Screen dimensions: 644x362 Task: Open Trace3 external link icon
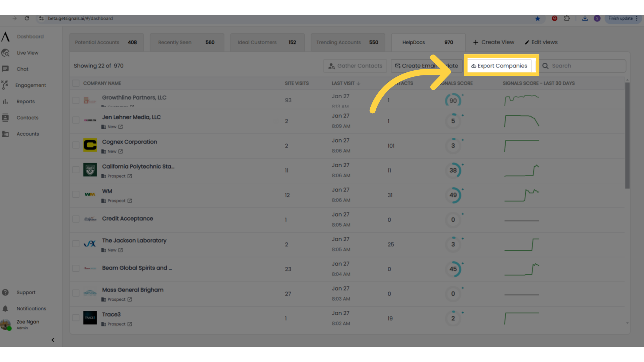coord(129,324)
